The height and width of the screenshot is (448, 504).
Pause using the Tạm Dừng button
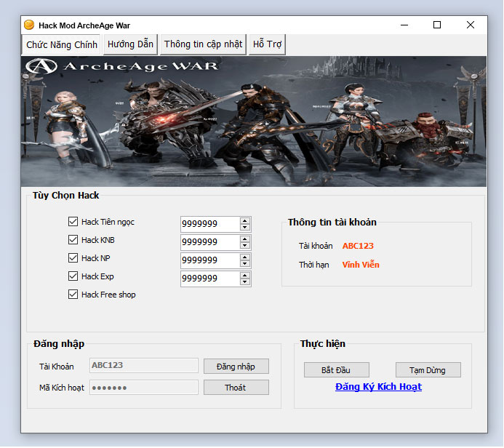(428, 370)
